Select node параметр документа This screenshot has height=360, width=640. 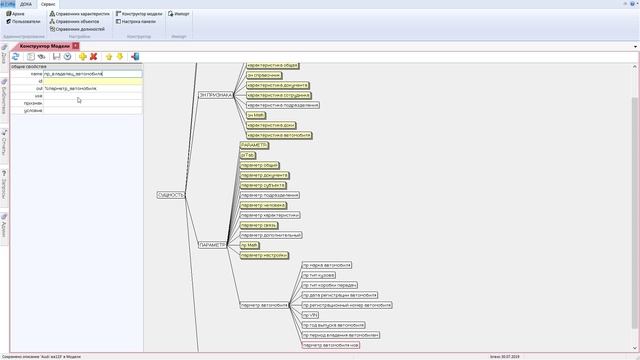tap(264, 175)
